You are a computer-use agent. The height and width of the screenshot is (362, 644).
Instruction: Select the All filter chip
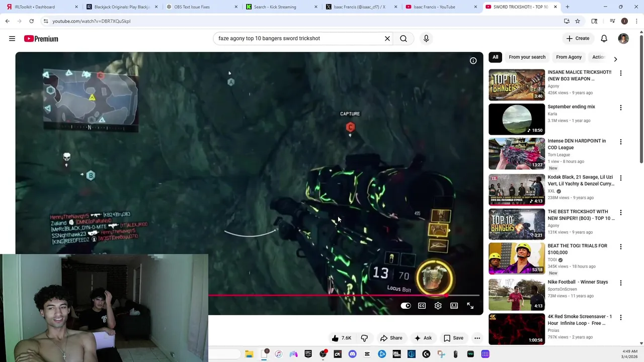click(495, 57)
